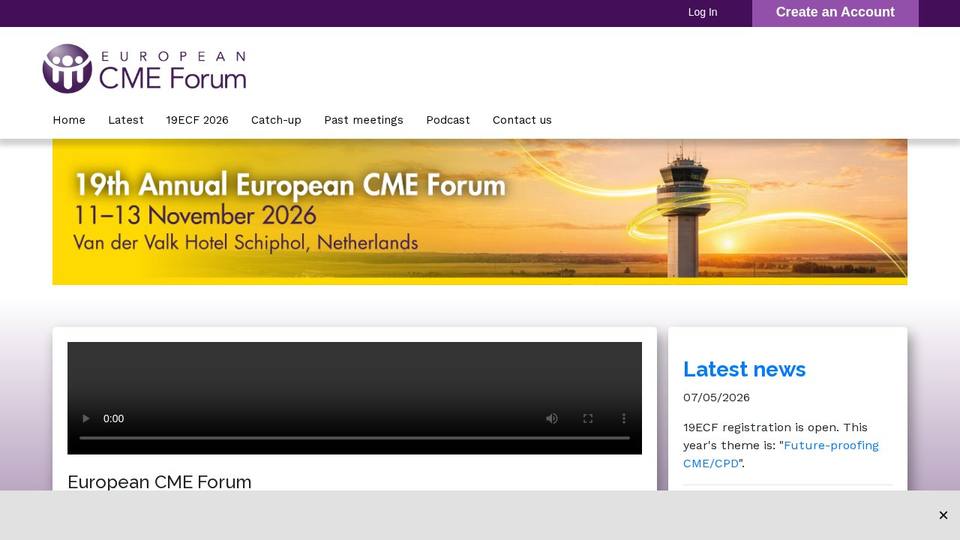Screen dimensions: 960x540
Task: Close the bottom banner with X
Action: [943, 516]
